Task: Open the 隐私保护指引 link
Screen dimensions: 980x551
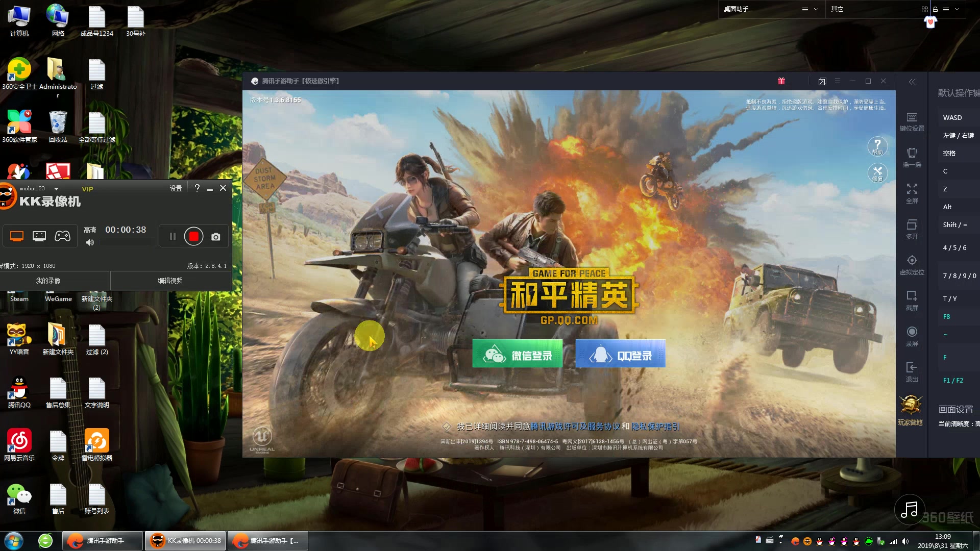Action: pos(655,426)
